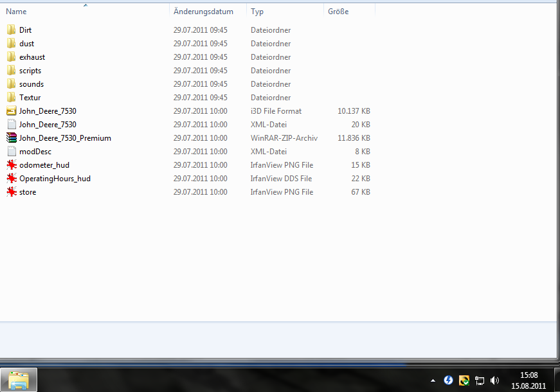Click the exhaust folder name
This screenshot has height=392, width=560.
[32, 57]
